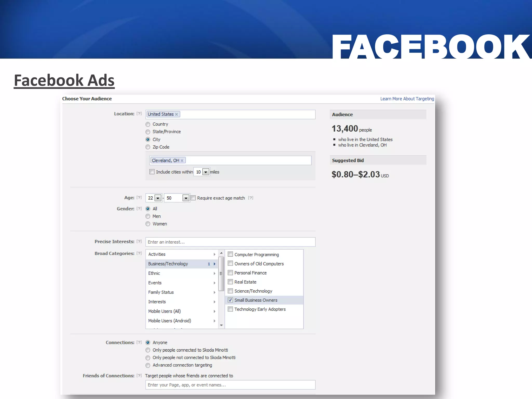Check Science/Technology category
The image size is (532, 399).
230,291
